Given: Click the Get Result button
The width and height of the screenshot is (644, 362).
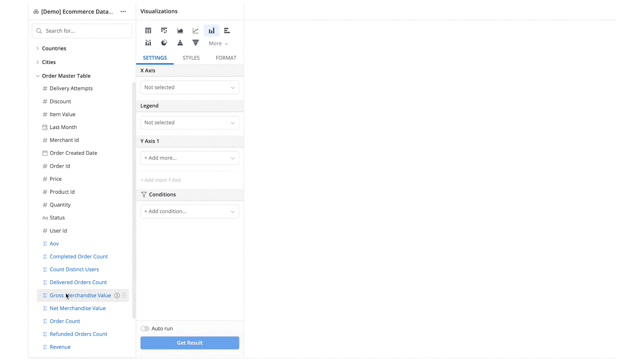Looking at the screenshot, I should [190, 343].
